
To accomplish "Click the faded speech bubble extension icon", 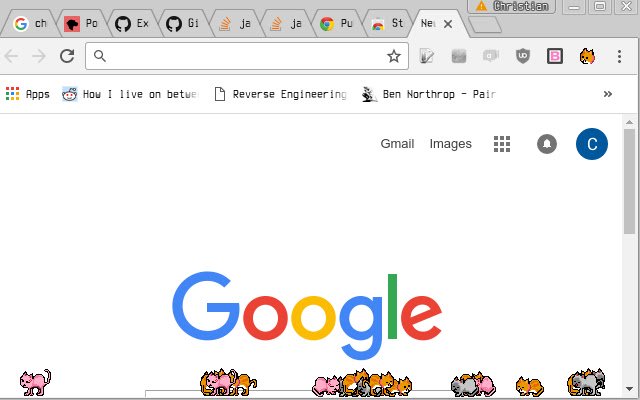I will pos(491,56).
